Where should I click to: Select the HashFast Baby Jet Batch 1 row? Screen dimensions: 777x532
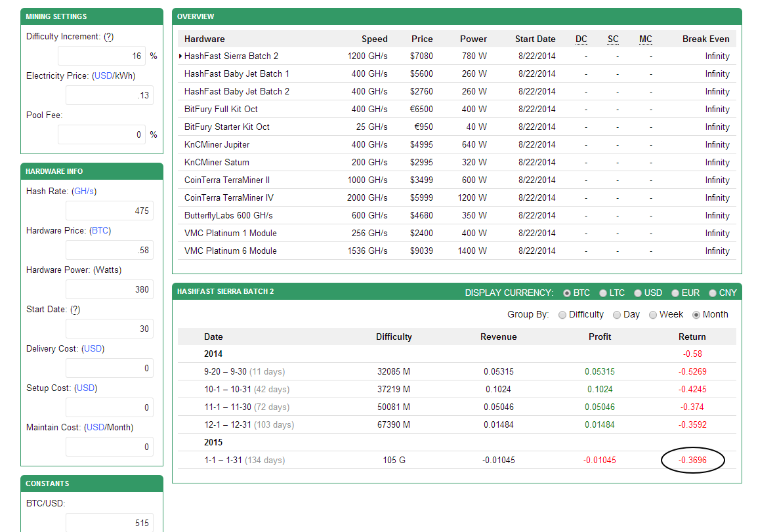457,74
